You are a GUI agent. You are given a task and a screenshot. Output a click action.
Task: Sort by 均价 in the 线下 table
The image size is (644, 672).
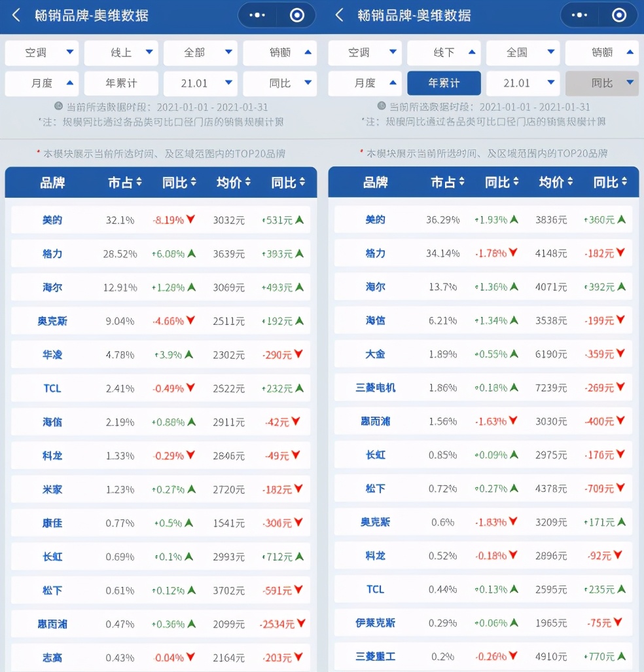556,182
